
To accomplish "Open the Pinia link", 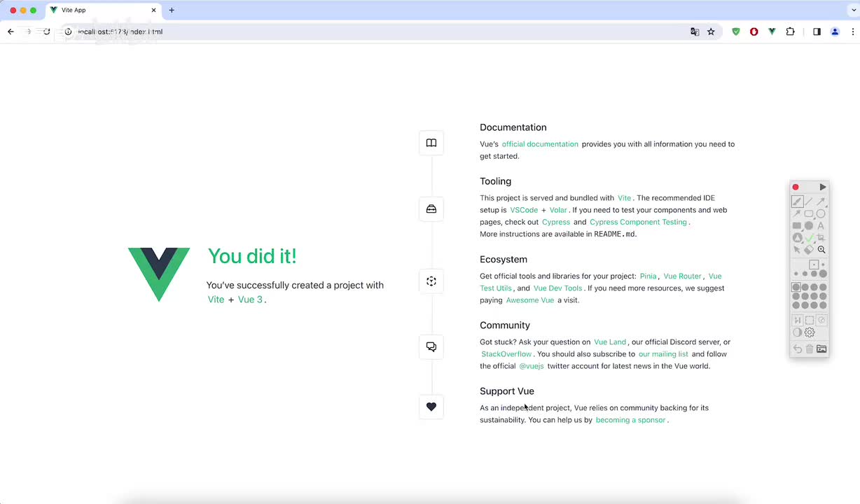I will (x=649, y=276).
